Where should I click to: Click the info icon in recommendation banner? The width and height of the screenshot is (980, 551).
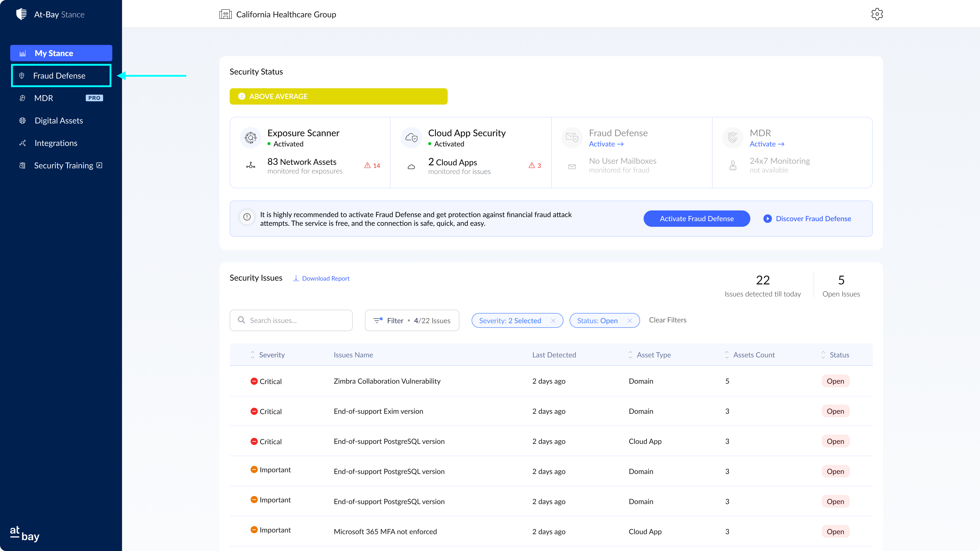pos(247,217)
